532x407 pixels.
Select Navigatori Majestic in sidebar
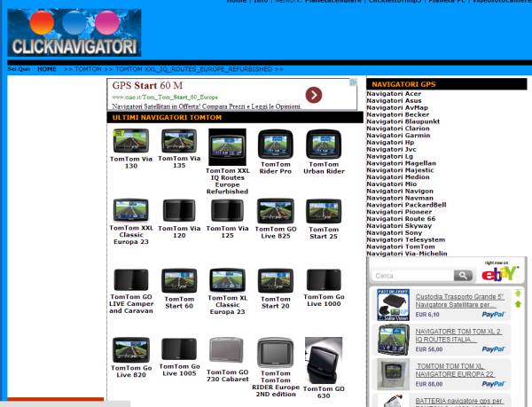click(400, 170)
